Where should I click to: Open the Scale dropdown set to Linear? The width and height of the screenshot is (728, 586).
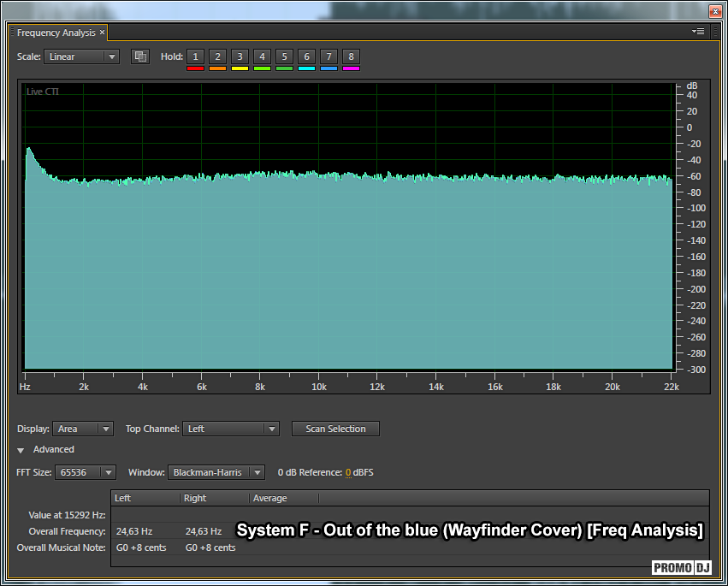(x=81, y=56)
